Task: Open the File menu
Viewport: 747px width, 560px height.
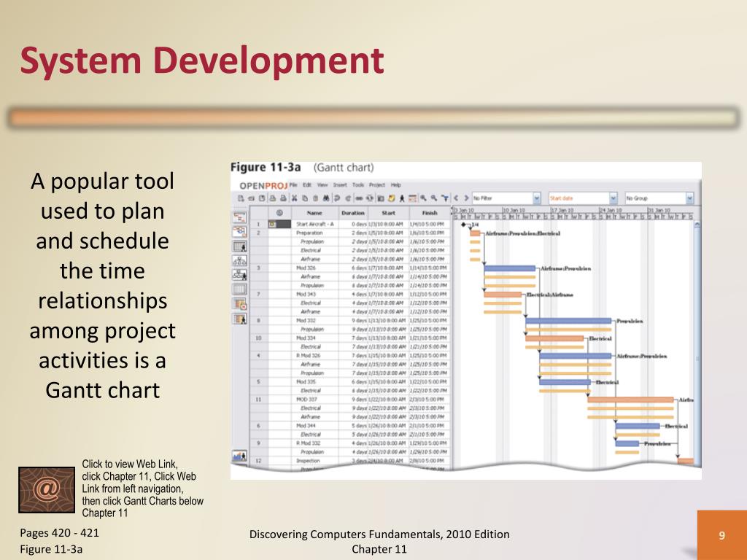Action: 293,184
